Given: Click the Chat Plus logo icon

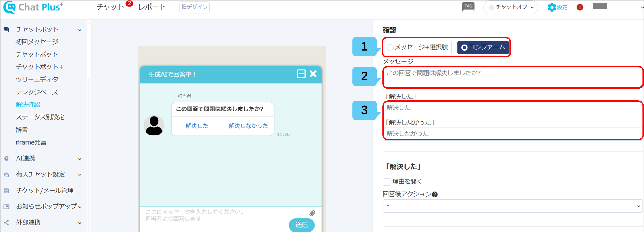Looking at the screenshot, I should pos(10,7).
